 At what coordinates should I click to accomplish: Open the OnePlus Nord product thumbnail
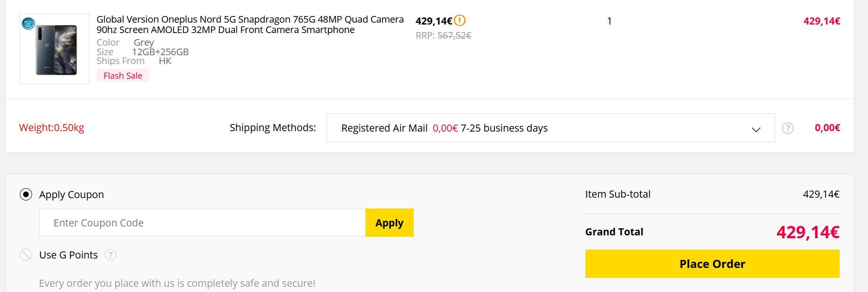pyautogui.click(x=55, y=49)
